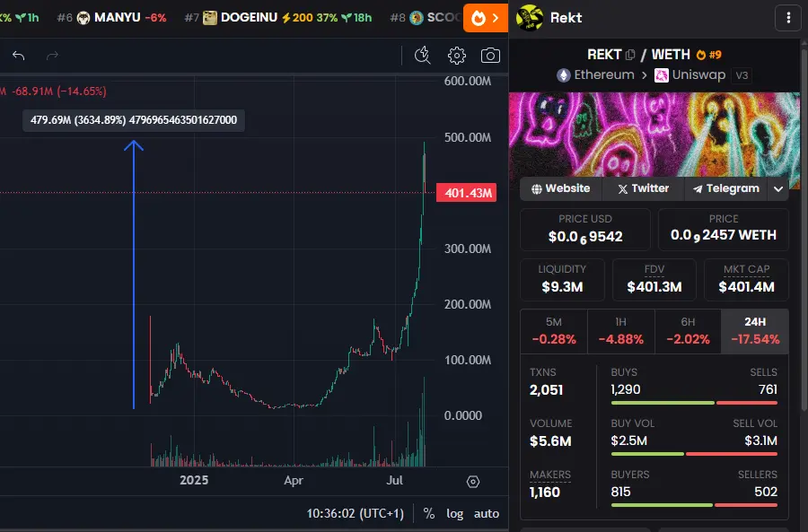Click the TXNS 2,051 value
This screenshot has height=532, width=808.
pyautogui.click(x=546, y=390)
